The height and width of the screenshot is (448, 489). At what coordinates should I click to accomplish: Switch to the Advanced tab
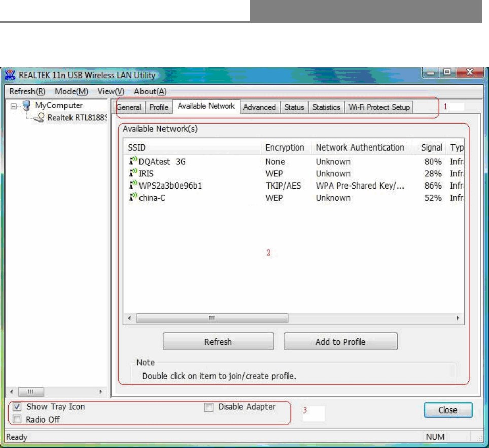pos(260,107)
